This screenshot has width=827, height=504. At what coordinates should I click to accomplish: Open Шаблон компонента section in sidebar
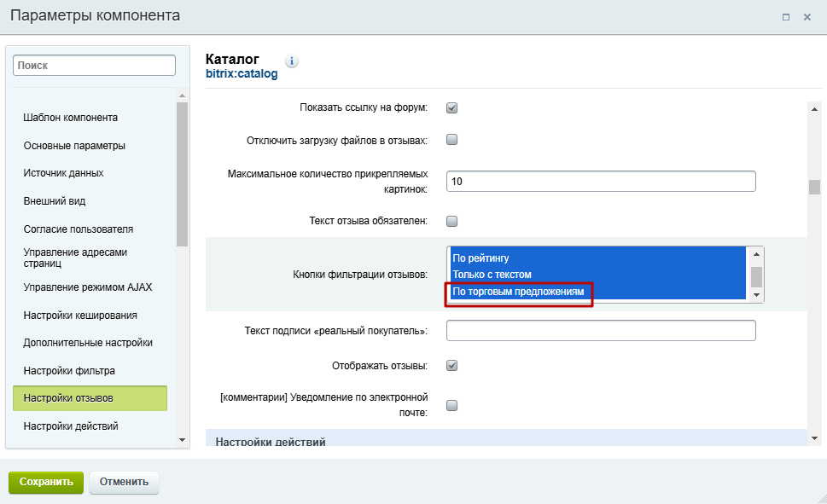pyautogui.click(x=71, y=118)
